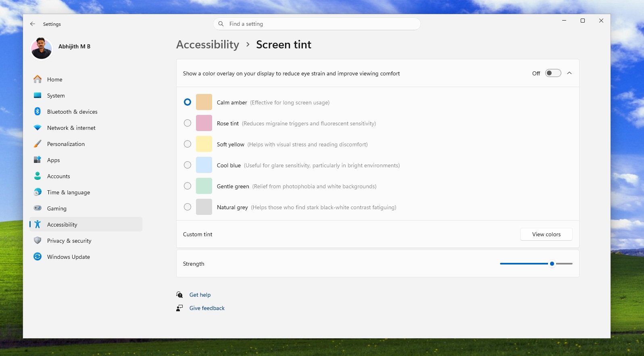Click the Calm amber color swatch
The width and height of the screenshot is (644, 356).
pyautogui.click(x=204, y=102)
